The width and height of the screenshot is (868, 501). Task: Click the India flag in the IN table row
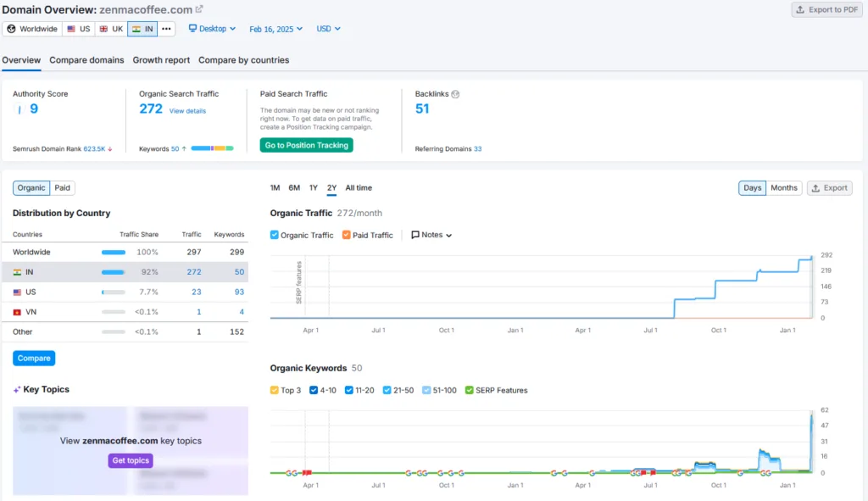pyautogui.click(x=17, y=272)
